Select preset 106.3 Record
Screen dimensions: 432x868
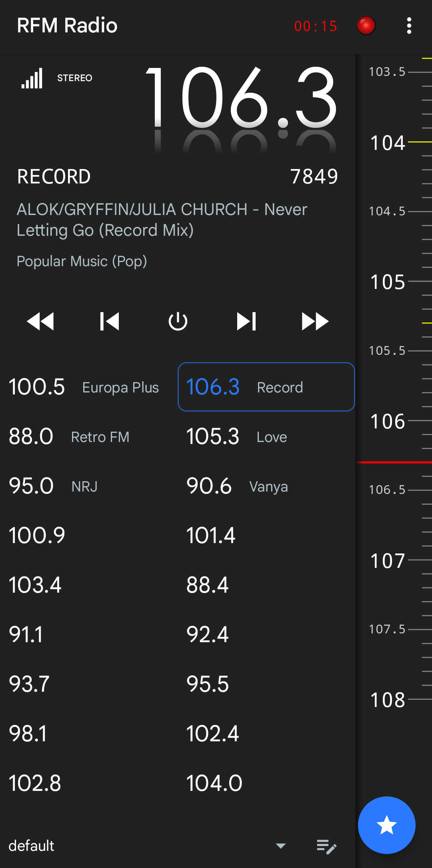[266, 387]
